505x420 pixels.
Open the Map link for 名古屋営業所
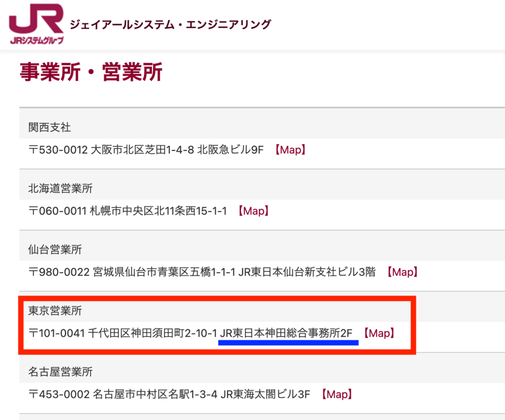tap(337, 394)
